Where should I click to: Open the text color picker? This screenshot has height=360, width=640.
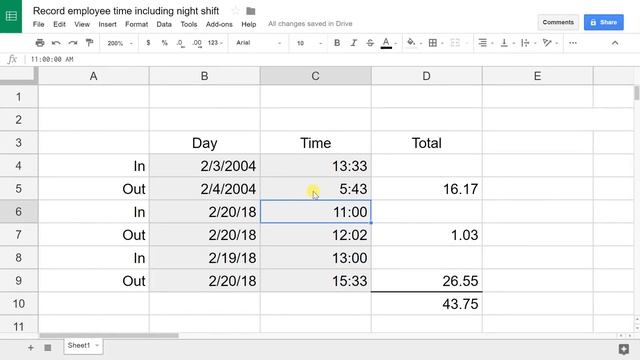[x=386, y=43]
